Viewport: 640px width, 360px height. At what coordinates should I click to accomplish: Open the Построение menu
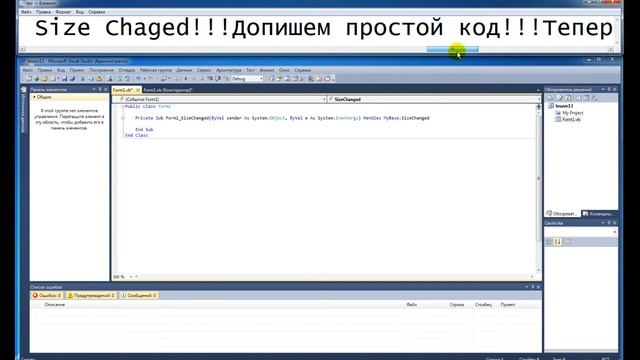pos(102,70)
